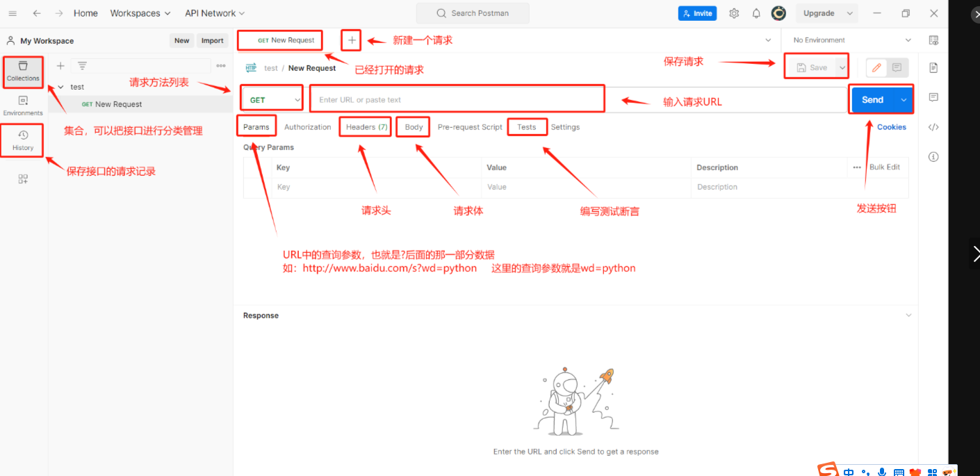Screen dimensions: 980x476
Task: Toggle the Chinese 中 input mode
Action: pyautogui.click(x=849, y=472)
